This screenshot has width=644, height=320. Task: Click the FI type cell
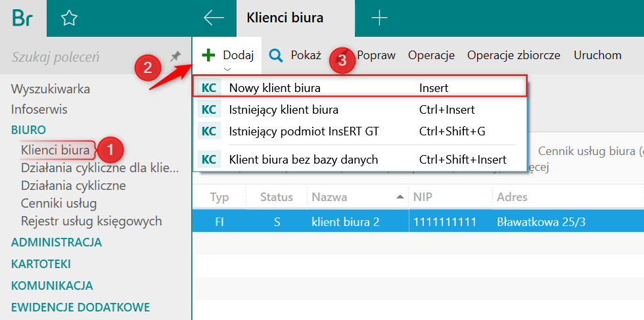(219, 222)
